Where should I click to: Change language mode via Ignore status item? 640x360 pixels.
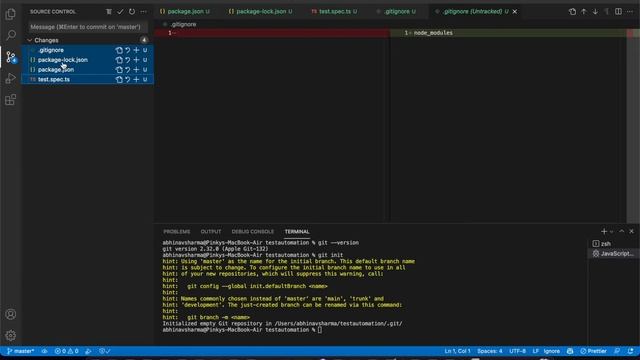pos(551,351)
